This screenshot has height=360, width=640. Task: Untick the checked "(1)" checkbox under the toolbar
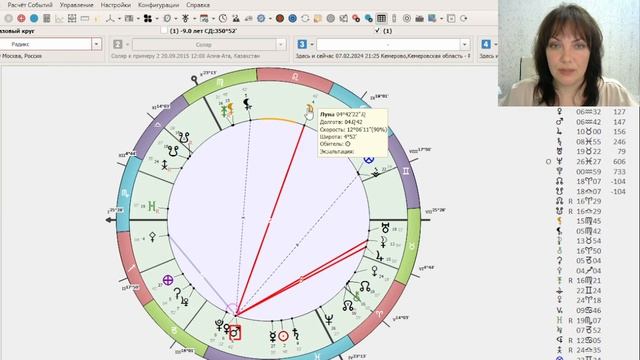click(377, 30)
